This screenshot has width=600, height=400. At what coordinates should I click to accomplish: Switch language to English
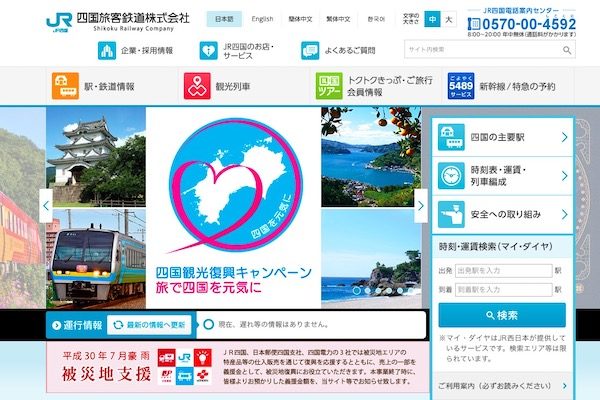coord(262,19)
